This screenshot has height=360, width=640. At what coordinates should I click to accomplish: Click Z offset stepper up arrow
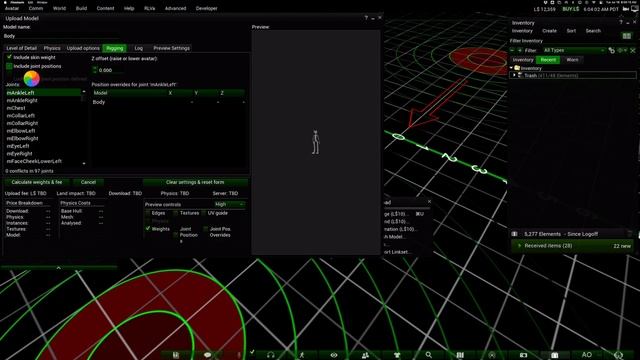pyautogui.click(x=95, y=68)
